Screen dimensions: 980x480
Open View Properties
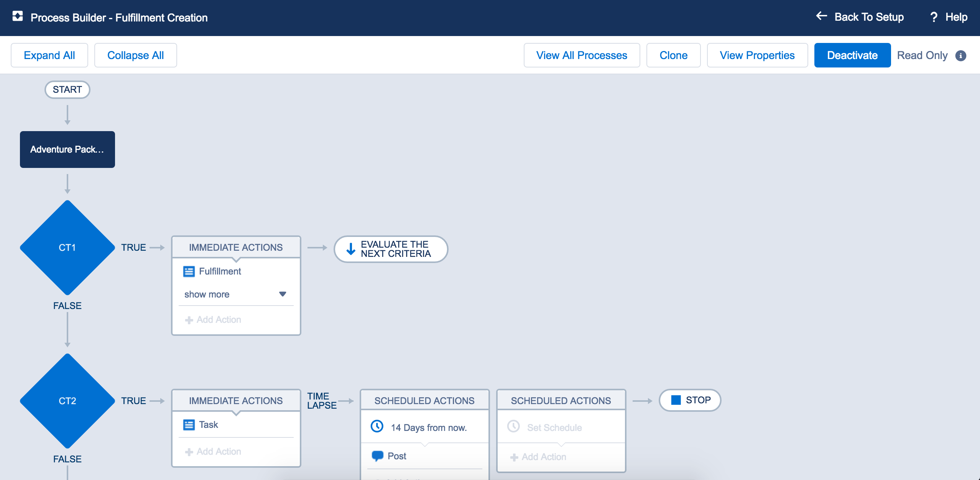[x=757, y=55]
